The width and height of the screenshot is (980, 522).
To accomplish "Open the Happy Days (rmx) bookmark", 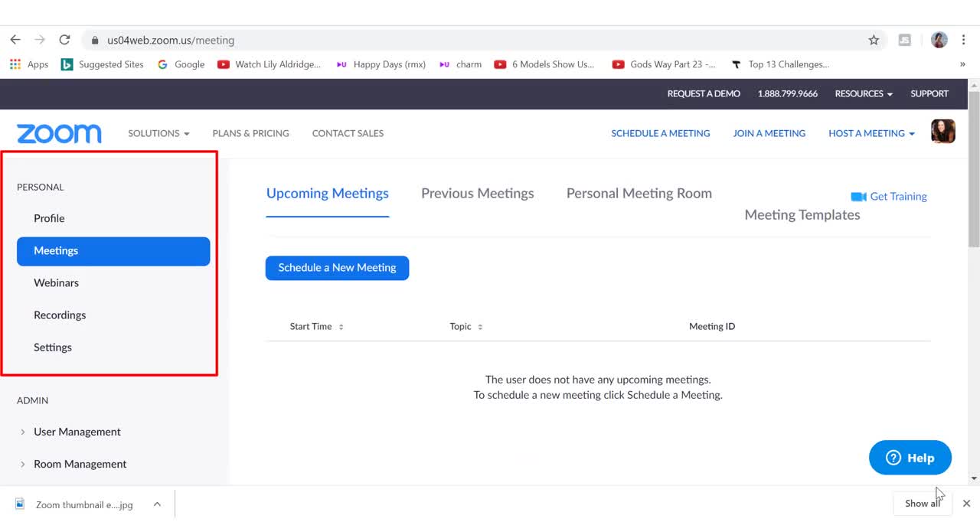I will click(381, 64).
